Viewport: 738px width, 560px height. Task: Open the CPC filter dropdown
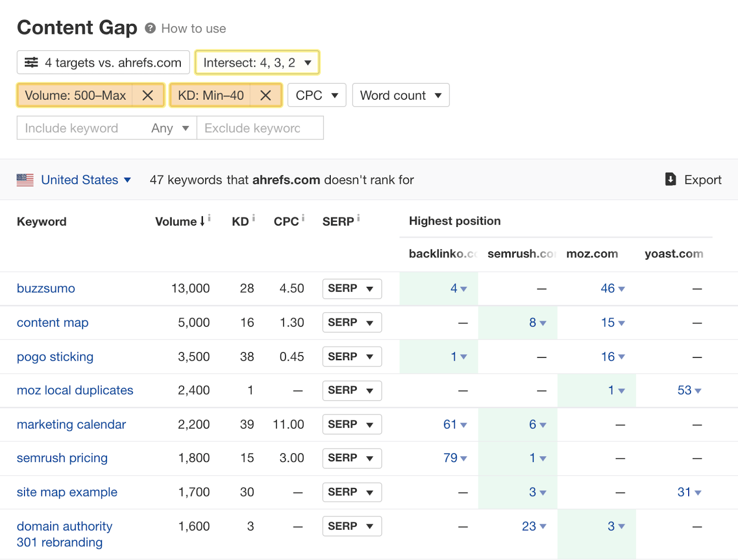point(316,95)
